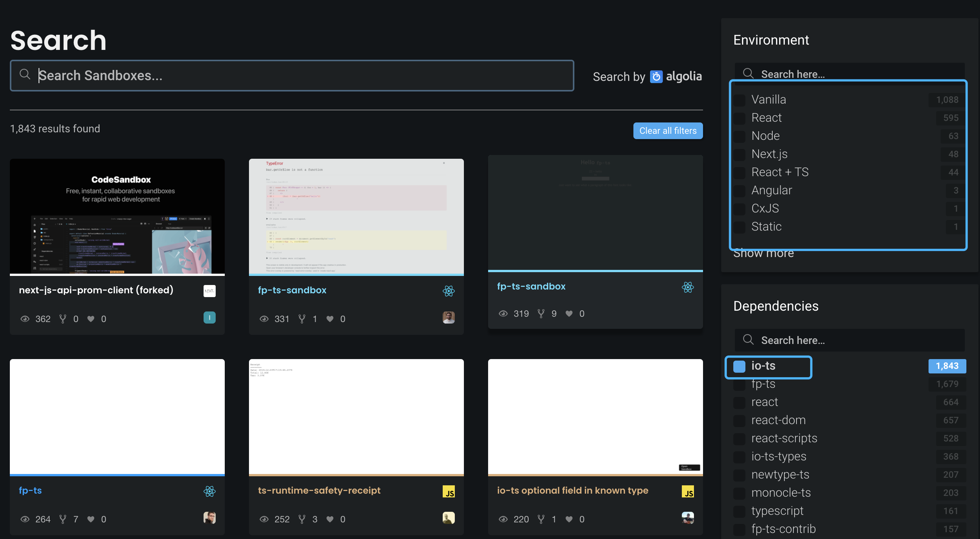The height and width of the screenshot is (539, 980).
Task: Check the Vanilla environment filter
Action: click(740, 100)
